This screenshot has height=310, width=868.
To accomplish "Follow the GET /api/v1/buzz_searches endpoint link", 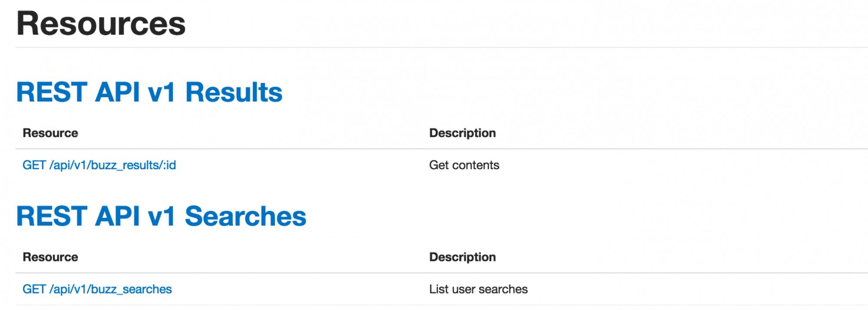I will pos(97,289).
